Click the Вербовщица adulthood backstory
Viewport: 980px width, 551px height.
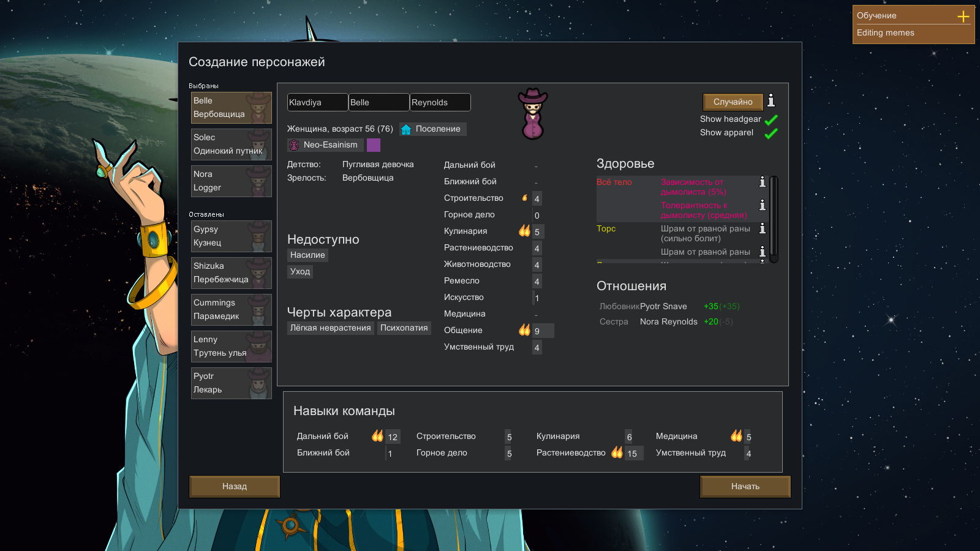coord(368,178)
